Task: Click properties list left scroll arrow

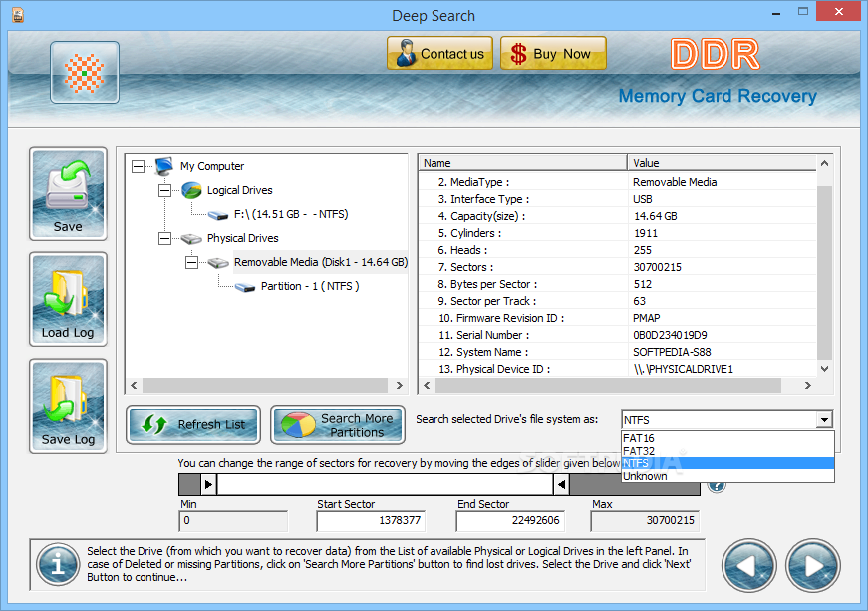Action: 427,385
